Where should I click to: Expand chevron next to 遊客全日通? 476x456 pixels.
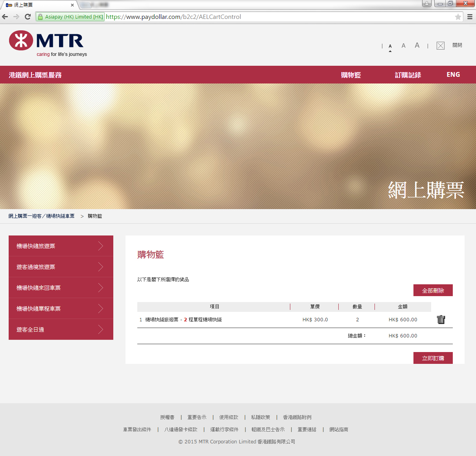[x=101, y=330]
